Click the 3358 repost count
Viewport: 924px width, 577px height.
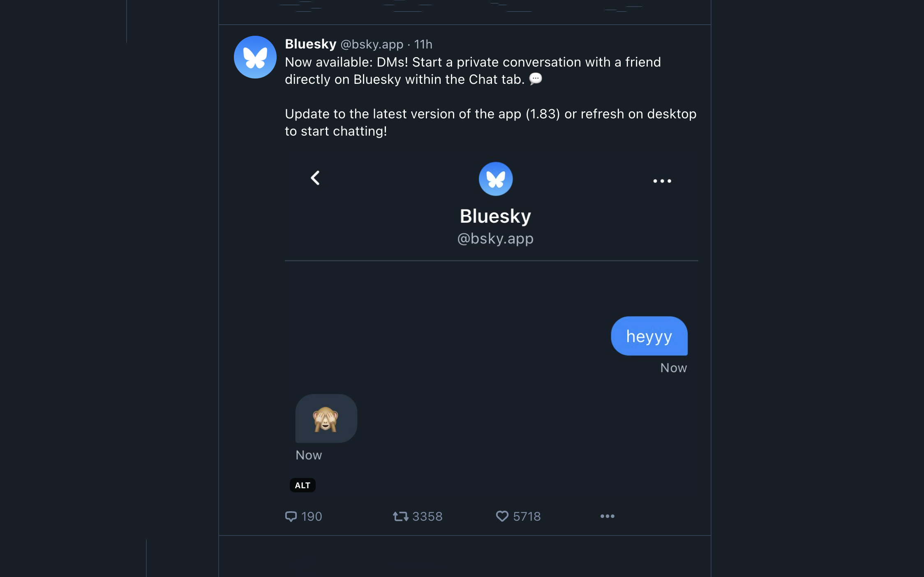[427, 517]
